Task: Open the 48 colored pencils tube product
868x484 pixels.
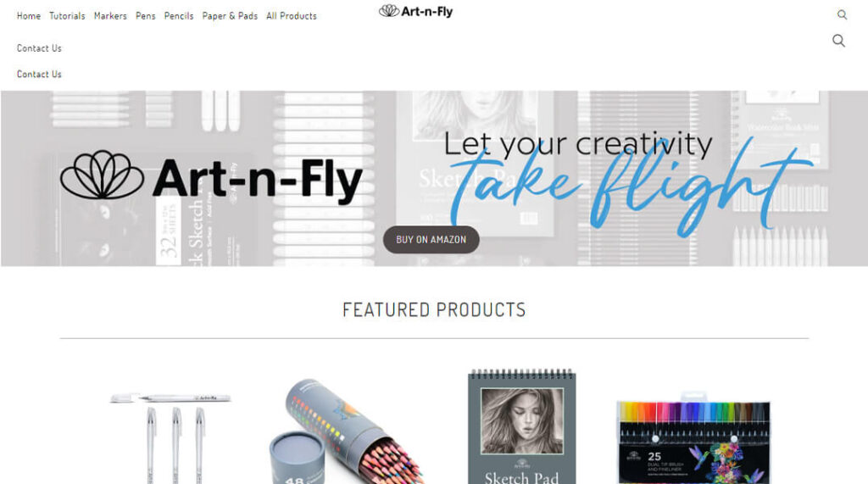Action: click(346, 432)
